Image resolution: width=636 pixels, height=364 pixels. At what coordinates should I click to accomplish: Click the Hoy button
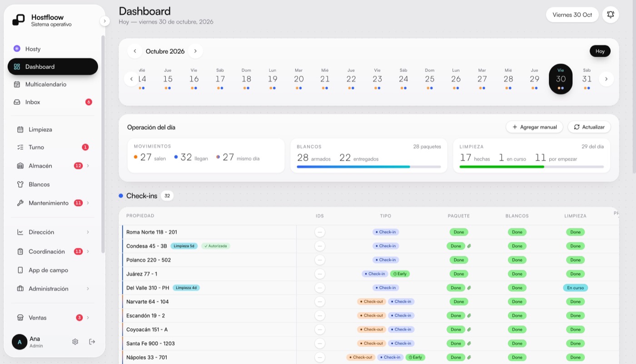(600, 51)
